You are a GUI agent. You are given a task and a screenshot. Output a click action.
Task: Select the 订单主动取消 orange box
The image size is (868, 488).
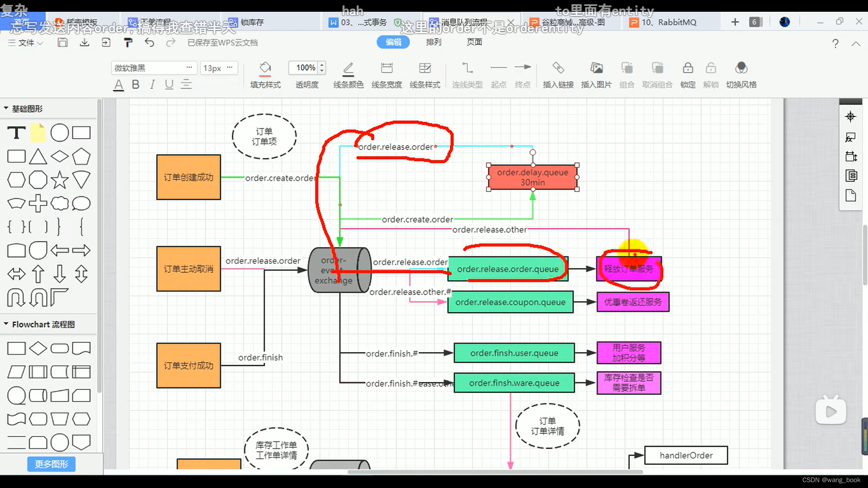coord(189,269)
